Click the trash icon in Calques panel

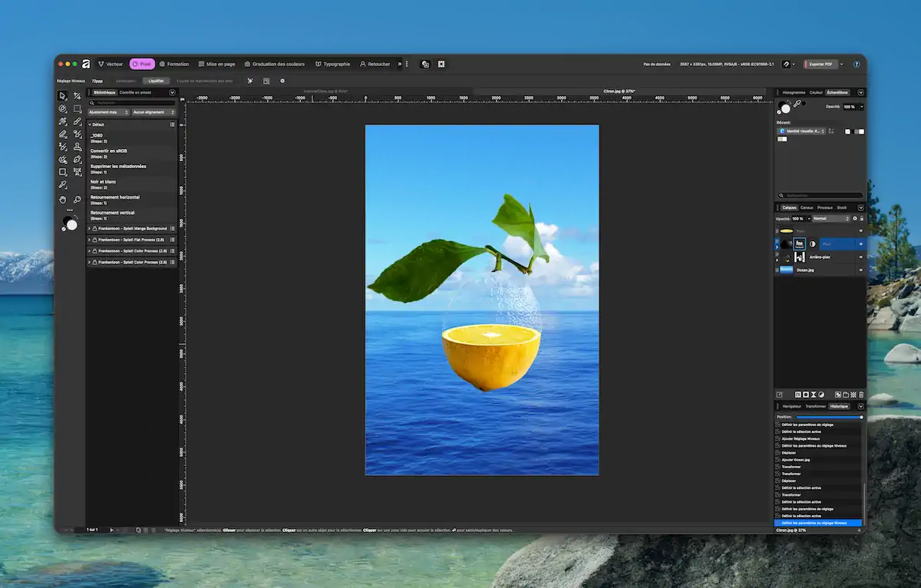pos(861,395)
